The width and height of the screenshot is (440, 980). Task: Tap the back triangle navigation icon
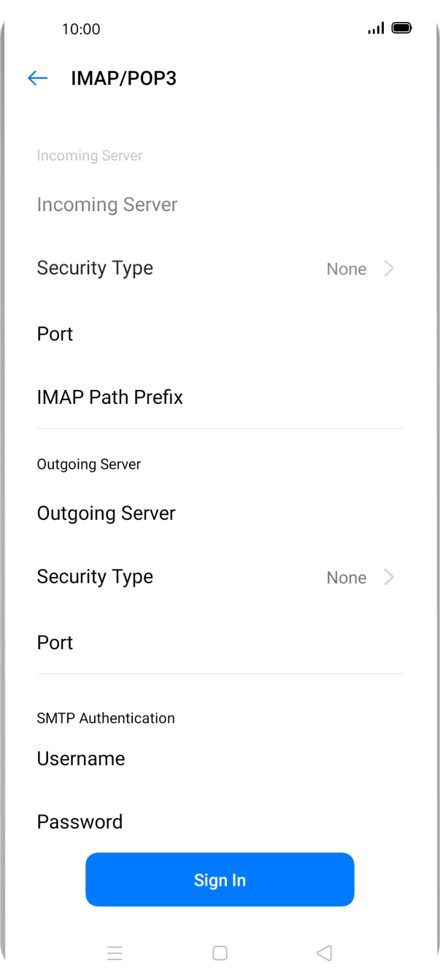click(x=324, y=953)
